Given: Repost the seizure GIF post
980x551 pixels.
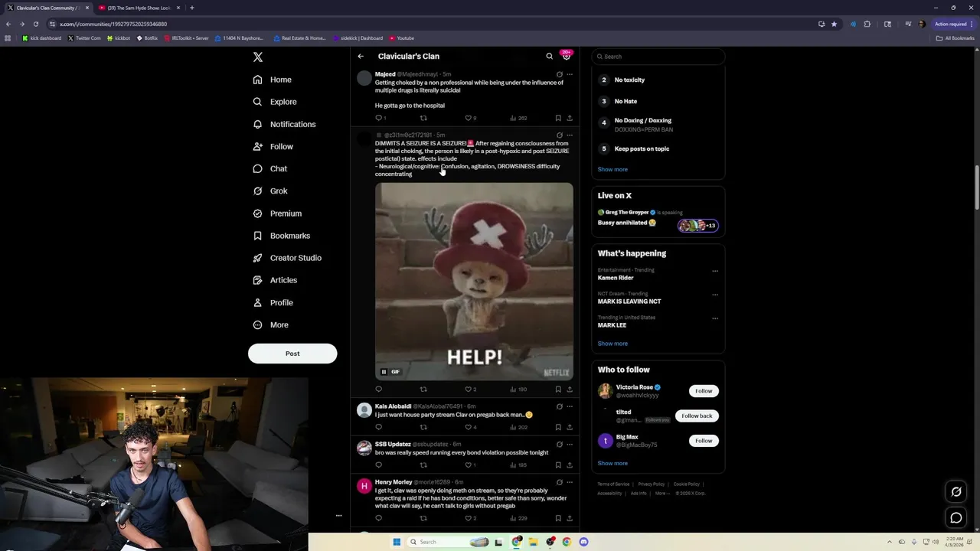Looking at the screenshot, I should (x=423, y=389).
